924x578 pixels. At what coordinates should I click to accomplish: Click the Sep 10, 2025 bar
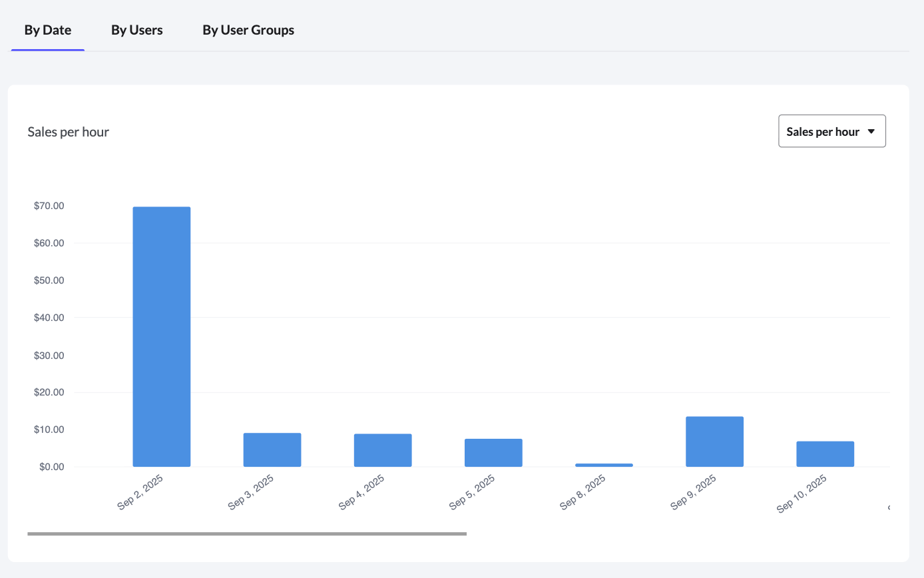(x=825, y=453)
